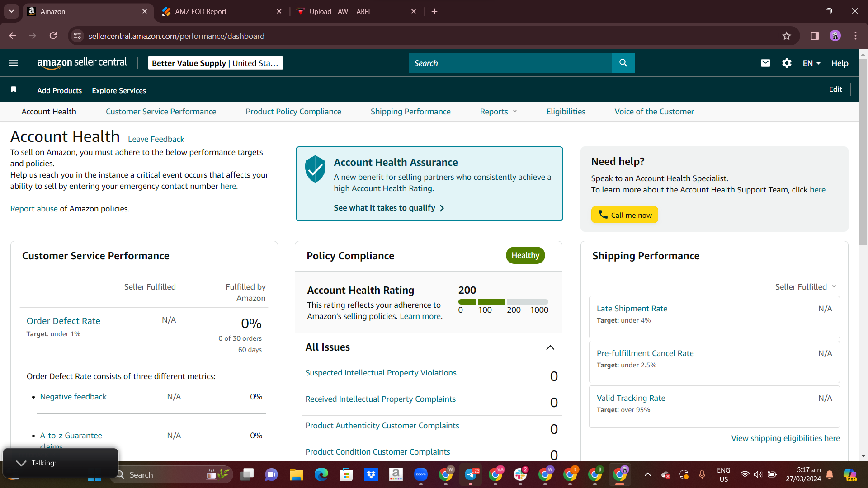
Task: Click the bookmark flag icon
Action: click(x=14, y=89)
